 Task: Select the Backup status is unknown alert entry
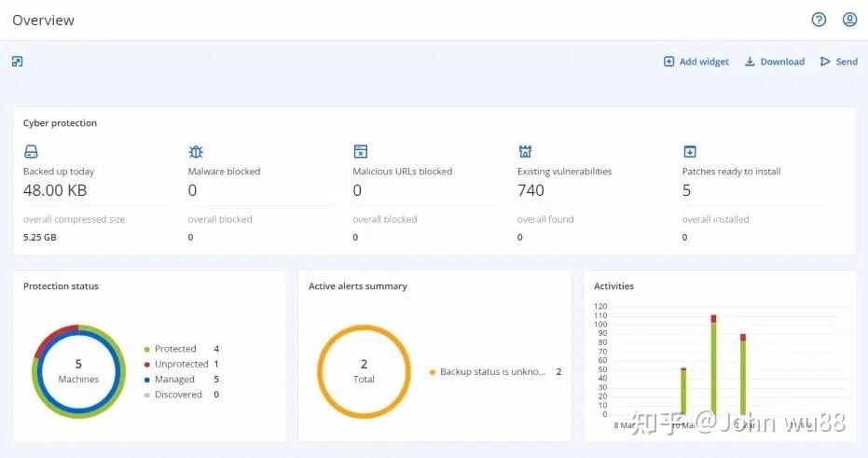[x=492, y=371]
